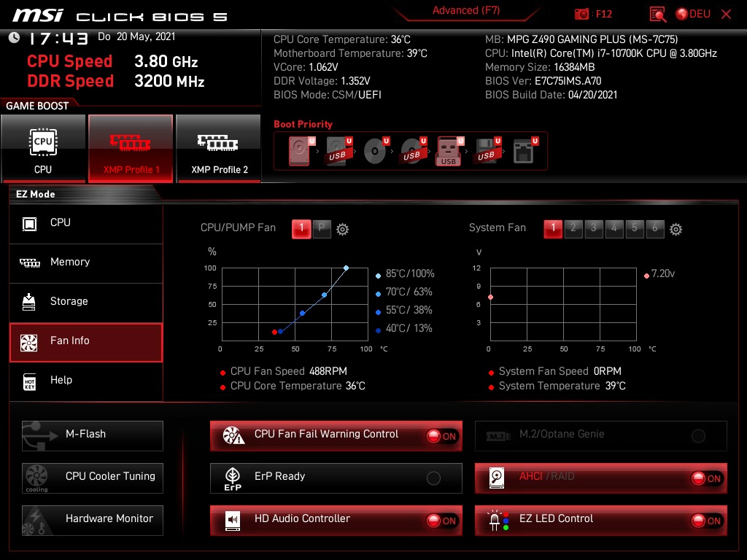Open the CPU section in EZ Mode
747x560 pixels.
(x=86, y=223)
